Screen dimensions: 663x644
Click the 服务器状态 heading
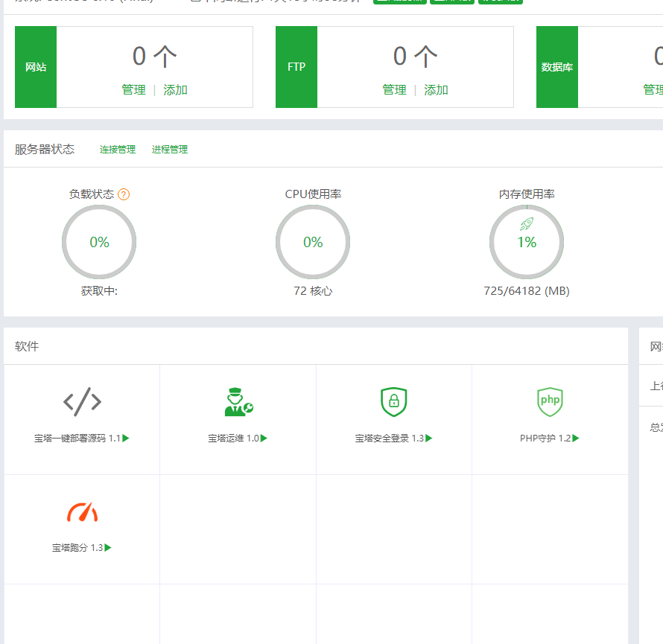point(45,149)
